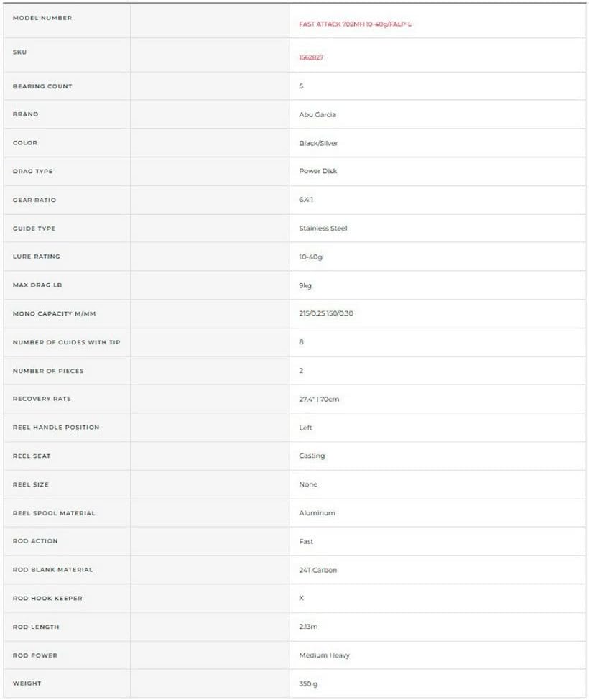Select the Abu Garcia brand value
Viewport: 589px width, 700px height.
pos(317,115)
